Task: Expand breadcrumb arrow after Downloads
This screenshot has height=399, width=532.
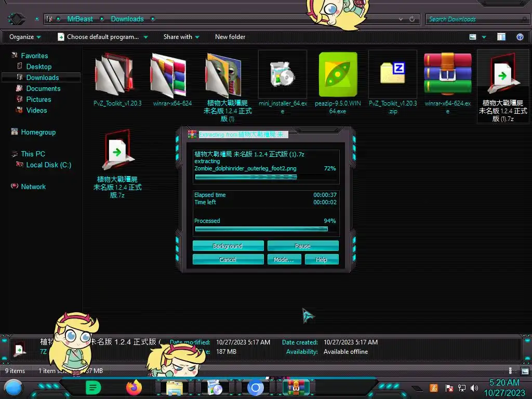Action: [153, 19]
